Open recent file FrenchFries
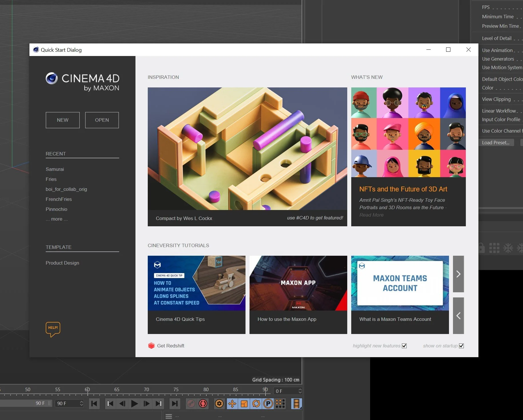The width and height of the screenshot is (523, 420). pyautogui.click(x=59, y=199)
